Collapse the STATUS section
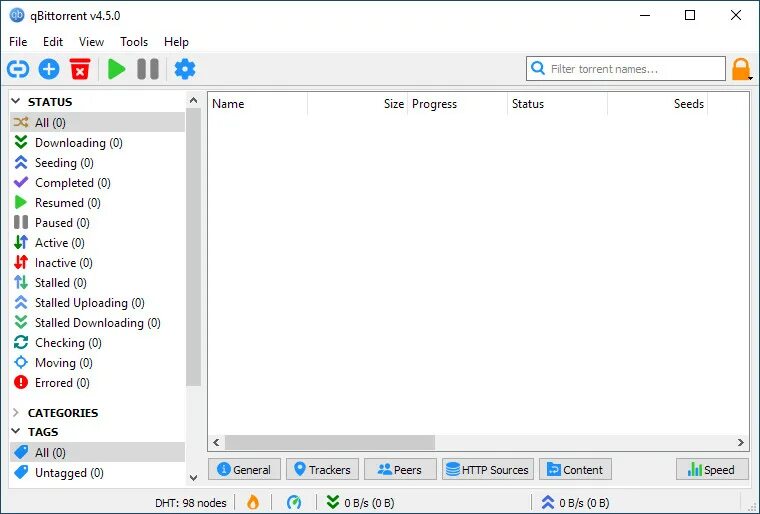 pyautogui.click(x=16, y=101)
